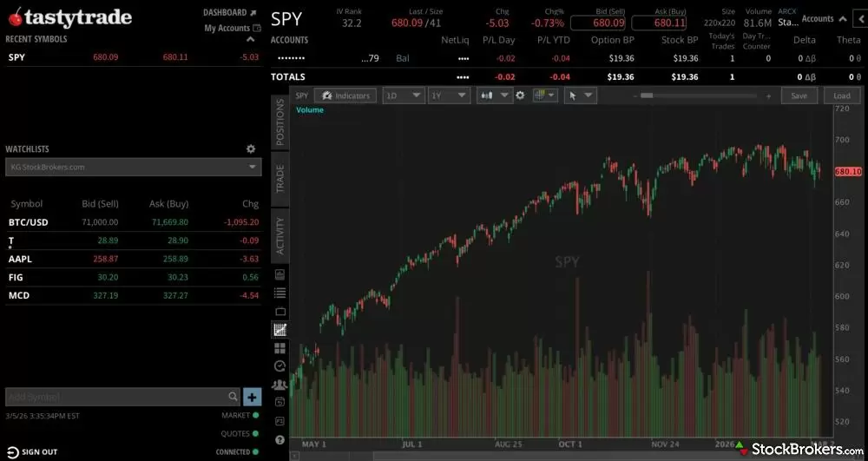Open the crosshair grid options dropdown
The height and width of the screenshot is (461, 868).
point(545,95)
